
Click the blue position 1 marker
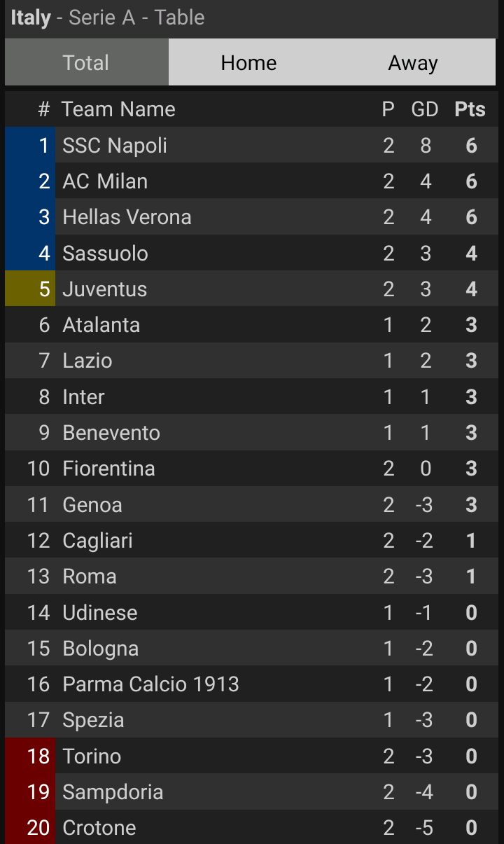point(29,146)
